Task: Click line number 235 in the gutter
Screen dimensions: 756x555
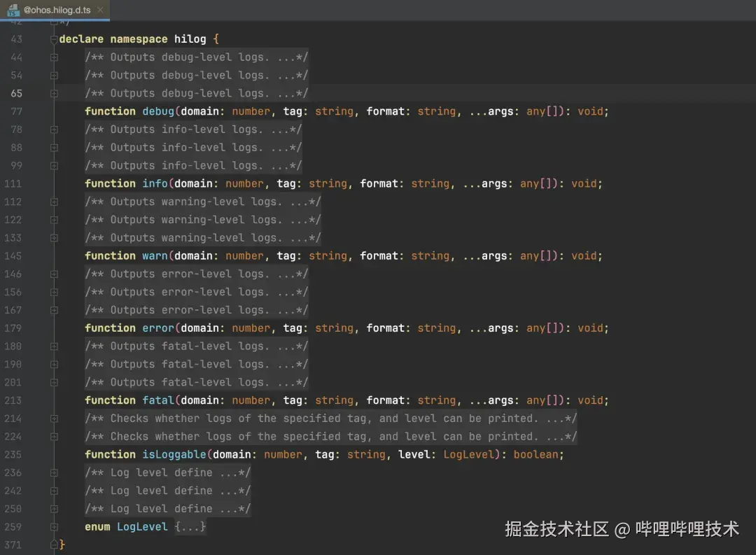Action: coord(13,455)
